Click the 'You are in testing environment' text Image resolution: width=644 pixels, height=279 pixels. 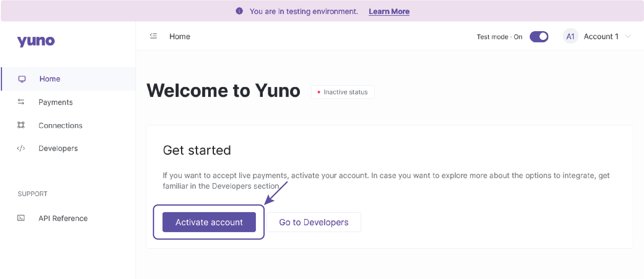tap(304, 11)
